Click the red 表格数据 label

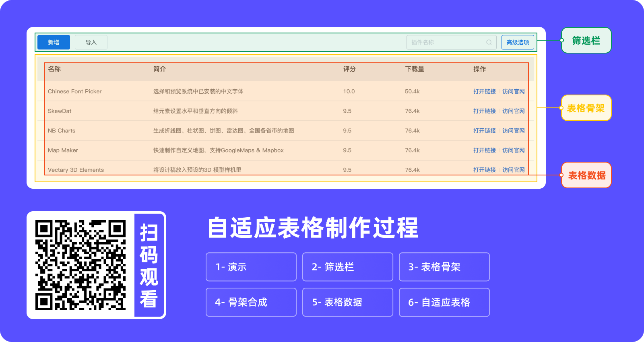[586, 175]
